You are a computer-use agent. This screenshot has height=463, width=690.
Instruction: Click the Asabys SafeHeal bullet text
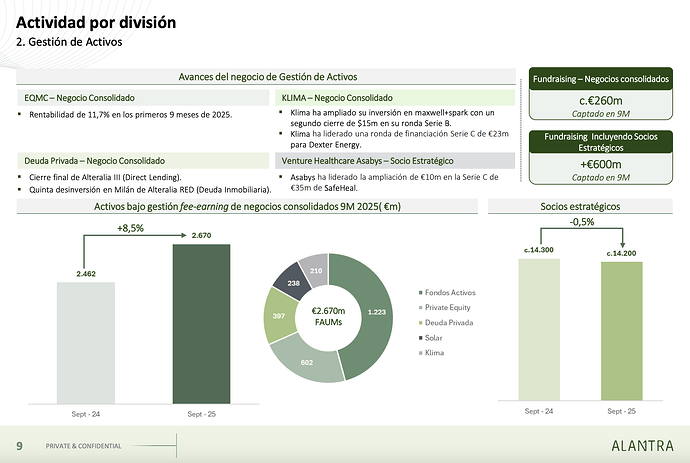[x=394, y=182]
